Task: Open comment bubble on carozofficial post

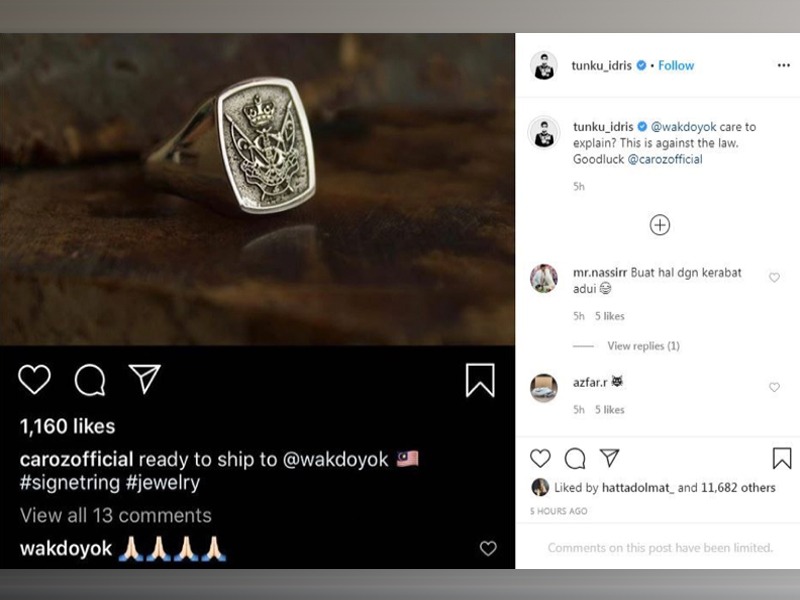Action: click(x=90, y=379)
